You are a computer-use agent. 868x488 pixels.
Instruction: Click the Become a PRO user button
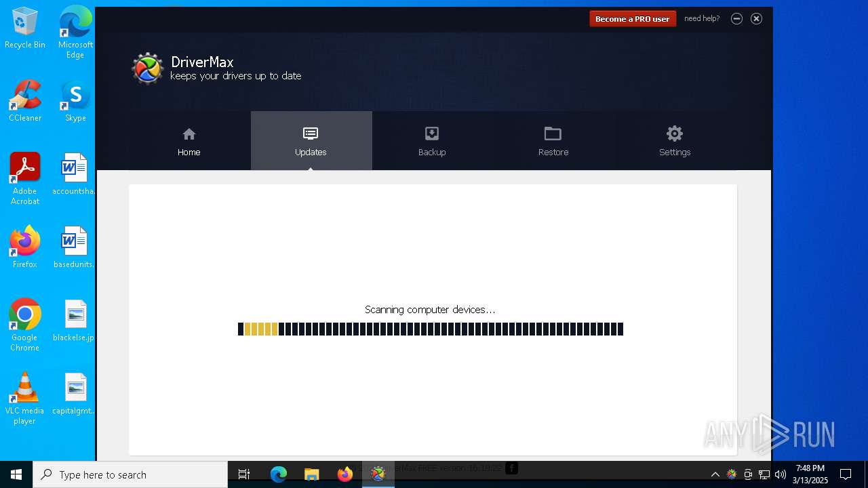pos(632,19)
